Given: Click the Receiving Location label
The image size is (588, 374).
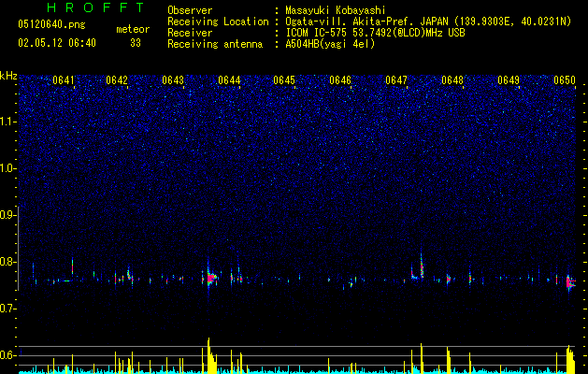Looking at the screenshot, I should [218, 22].
